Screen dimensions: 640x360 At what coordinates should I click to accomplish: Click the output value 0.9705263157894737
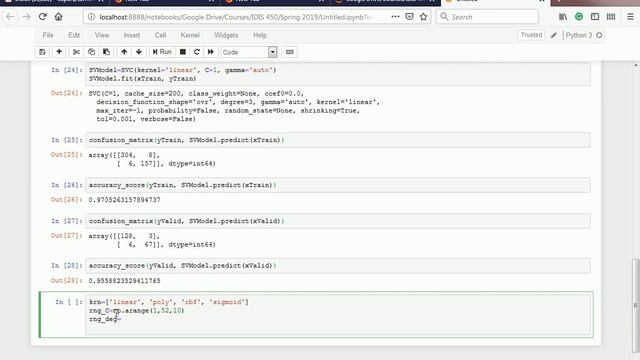[124, 200]
